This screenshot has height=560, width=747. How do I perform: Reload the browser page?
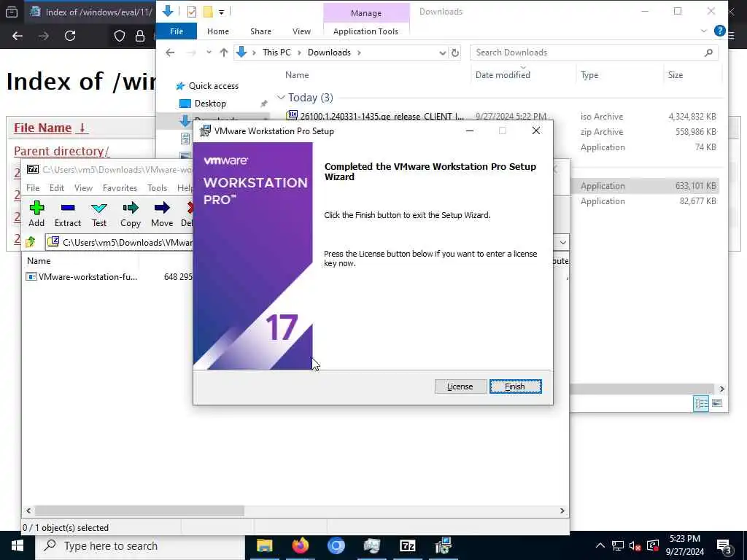pyautogui.click(x=70, y=36)
